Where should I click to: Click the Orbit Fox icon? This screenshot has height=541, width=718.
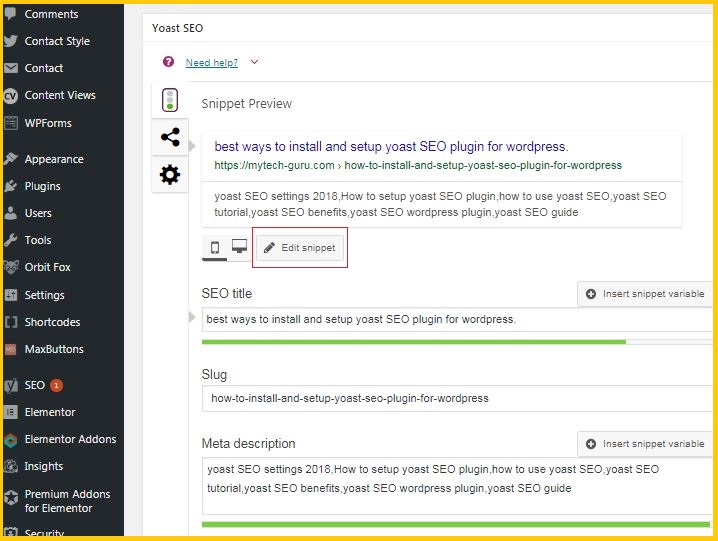pos(11,267)
